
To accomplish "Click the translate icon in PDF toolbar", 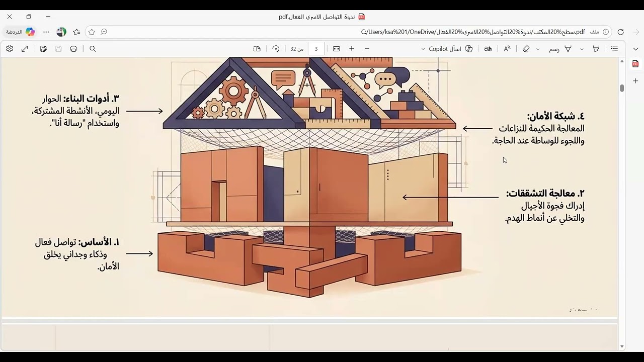I will click(x=488, y=49).
